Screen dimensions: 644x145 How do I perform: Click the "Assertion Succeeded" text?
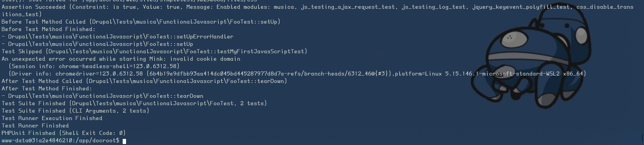(34, 7)
